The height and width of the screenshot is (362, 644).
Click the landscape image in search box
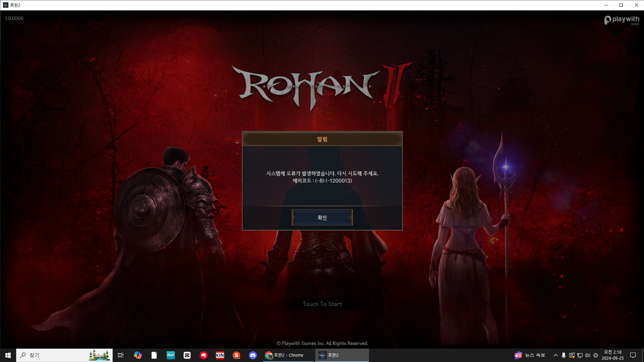coord(99,355)
